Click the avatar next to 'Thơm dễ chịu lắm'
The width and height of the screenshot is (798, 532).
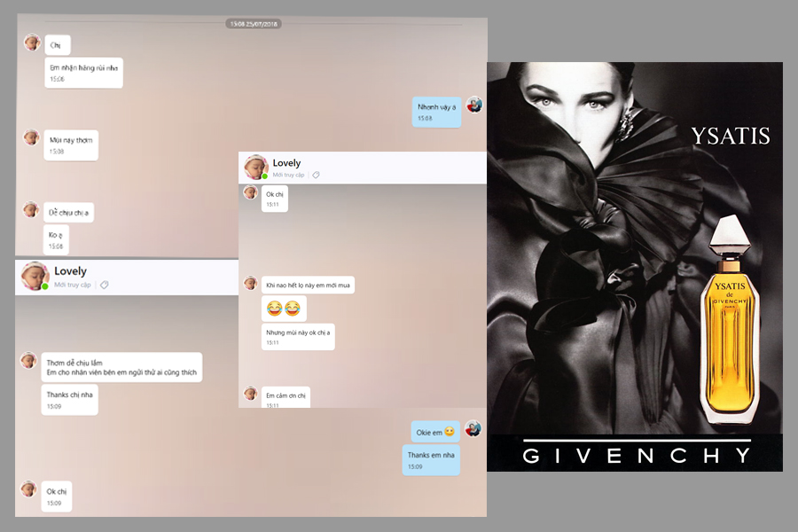(28, 360)
